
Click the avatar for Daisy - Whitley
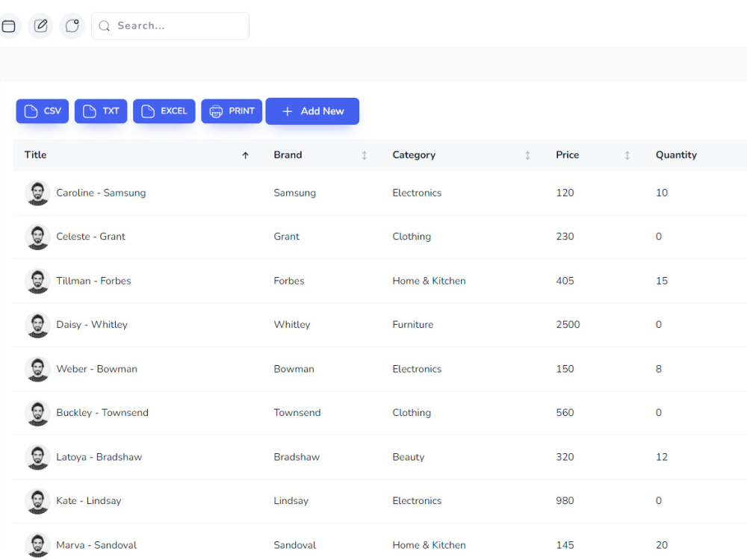(37, 325)
